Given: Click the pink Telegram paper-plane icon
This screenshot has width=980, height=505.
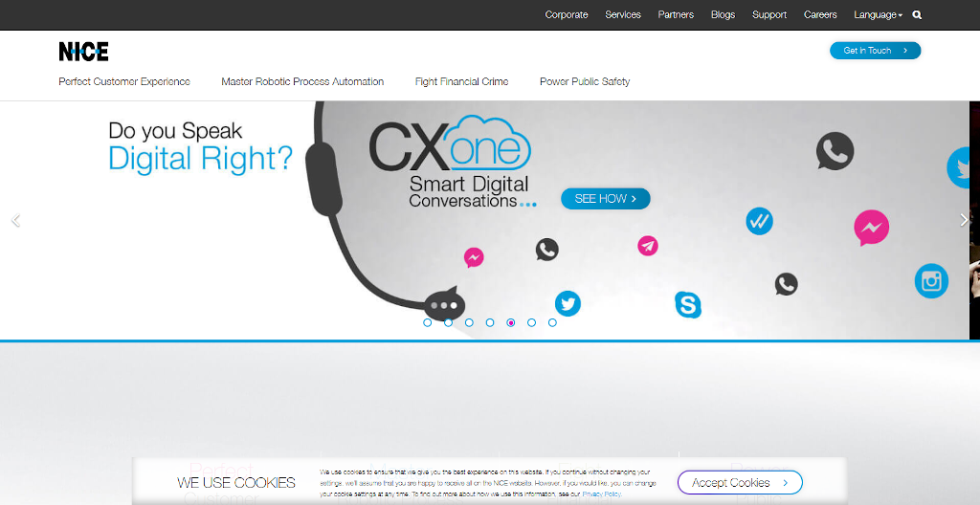Looking at the screenshot, I should click(x=648, y=246).
